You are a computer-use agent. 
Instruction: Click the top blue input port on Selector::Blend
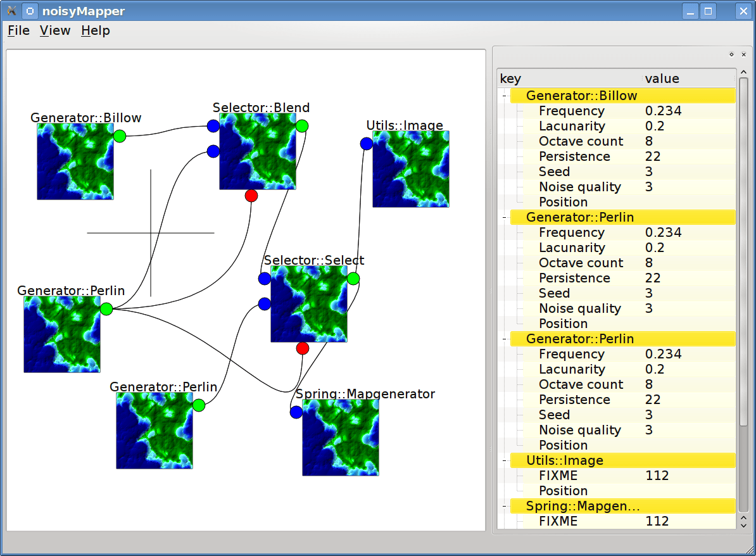[x=213, y=126]
